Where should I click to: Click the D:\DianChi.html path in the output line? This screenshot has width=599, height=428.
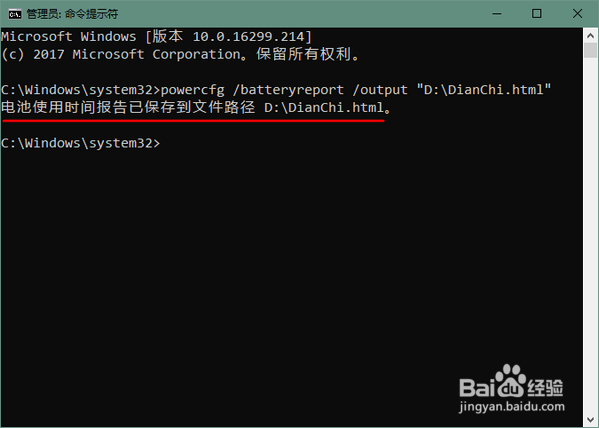click(324, 108)
